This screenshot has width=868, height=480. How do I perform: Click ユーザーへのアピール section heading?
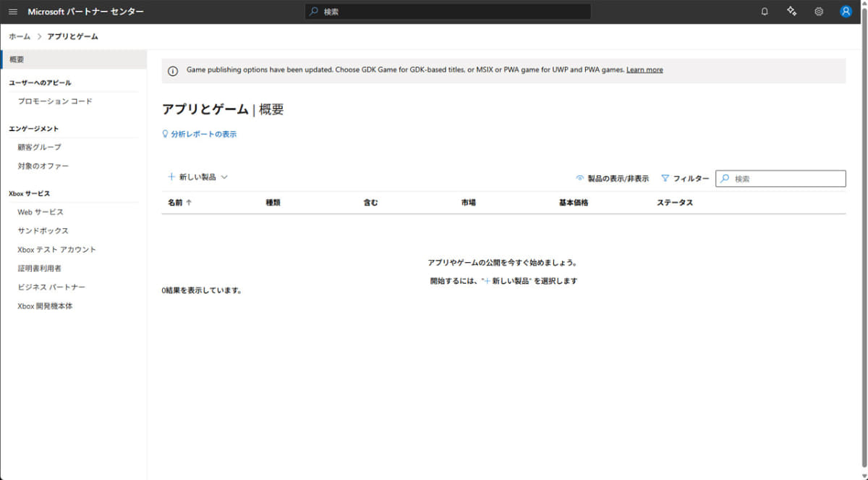40,83
